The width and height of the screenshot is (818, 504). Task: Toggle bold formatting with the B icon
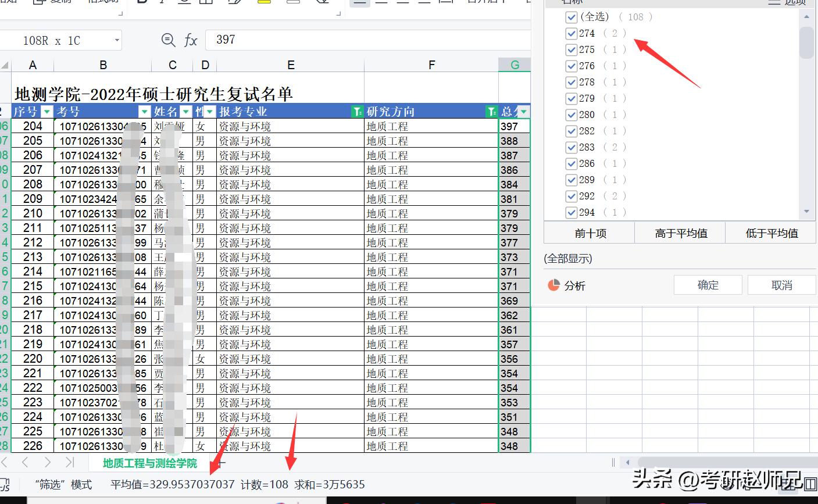tap(142, 2)
